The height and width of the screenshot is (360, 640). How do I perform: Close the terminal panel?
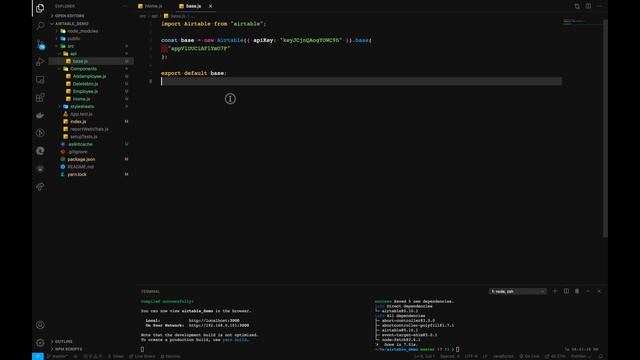coord(599,291)
